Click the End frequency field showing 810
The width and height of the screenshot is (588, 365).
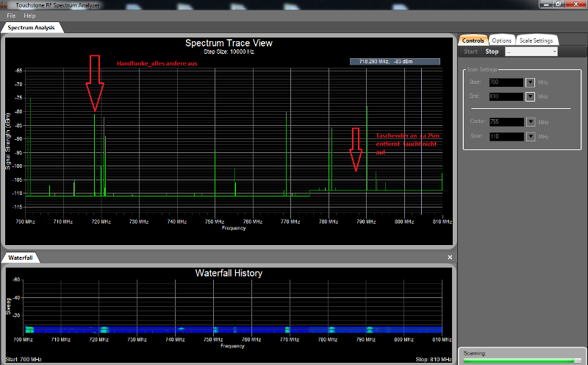click(506, 96)
